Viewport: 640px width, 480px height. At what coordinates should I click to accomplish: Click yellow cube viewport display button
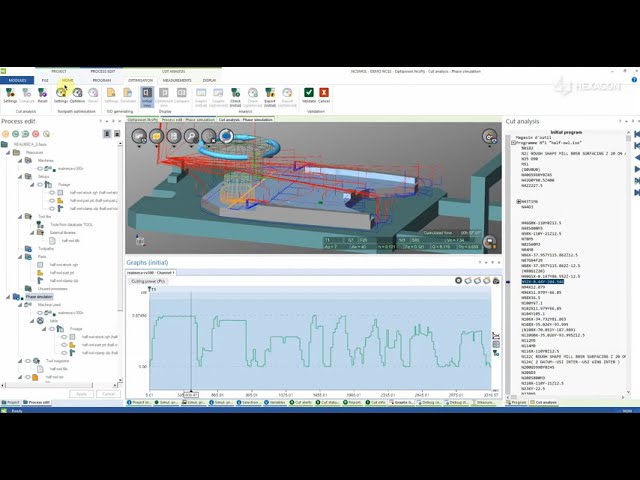[x=156, y=136]
